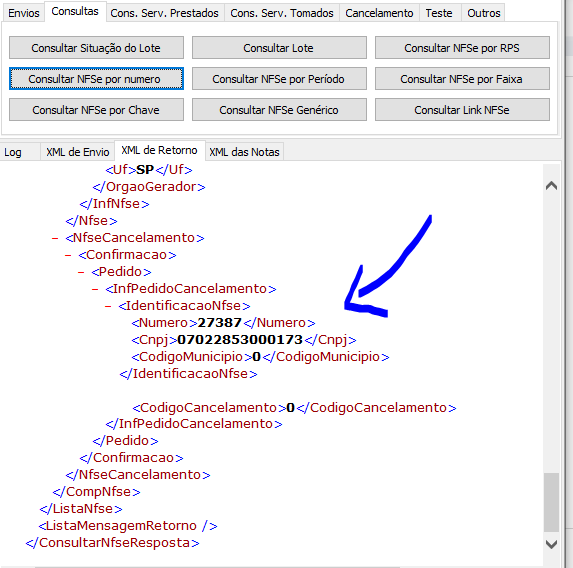This screenshot has height=568, width=573.
Task: Click the closing Confirmacao tag
Action: (132, 458)
